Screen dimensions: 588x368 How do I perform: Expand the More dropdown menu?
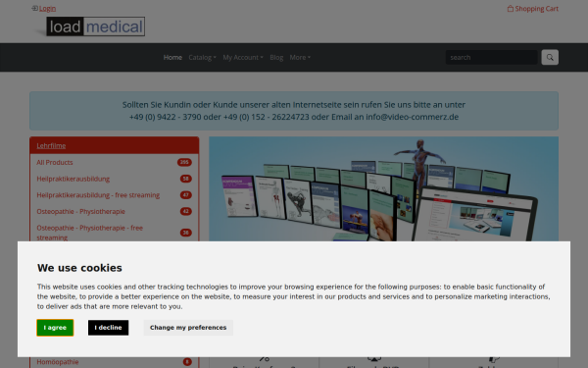[300, 58]
